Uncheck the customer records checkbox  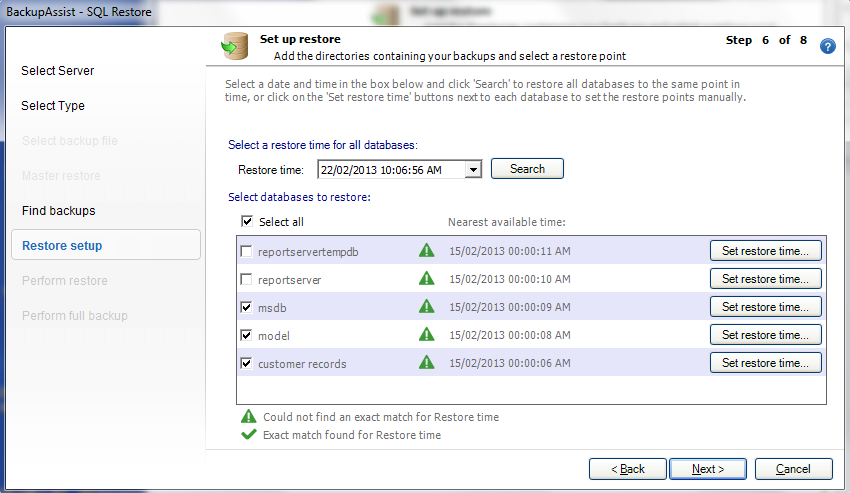(x=246, y=363)
